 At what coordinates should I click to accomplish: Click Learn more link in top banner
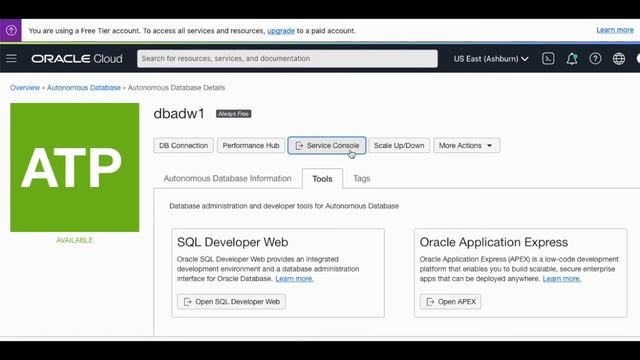tap(615, 30)
